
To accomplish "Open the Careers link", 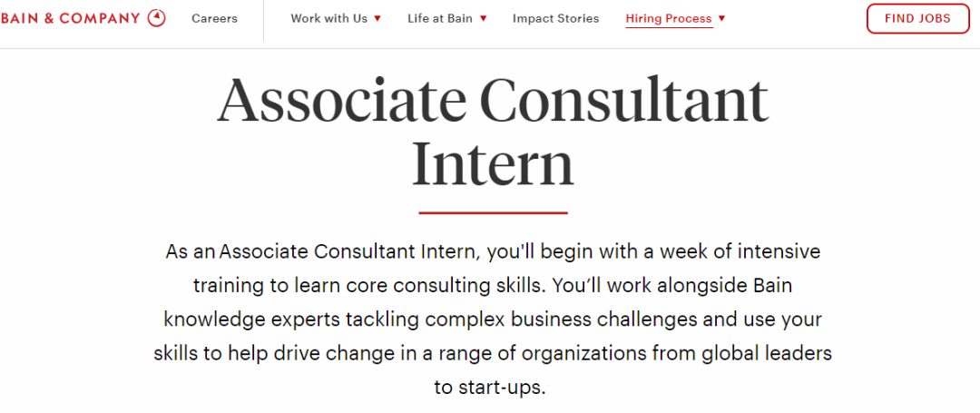I will coord(214,19).
